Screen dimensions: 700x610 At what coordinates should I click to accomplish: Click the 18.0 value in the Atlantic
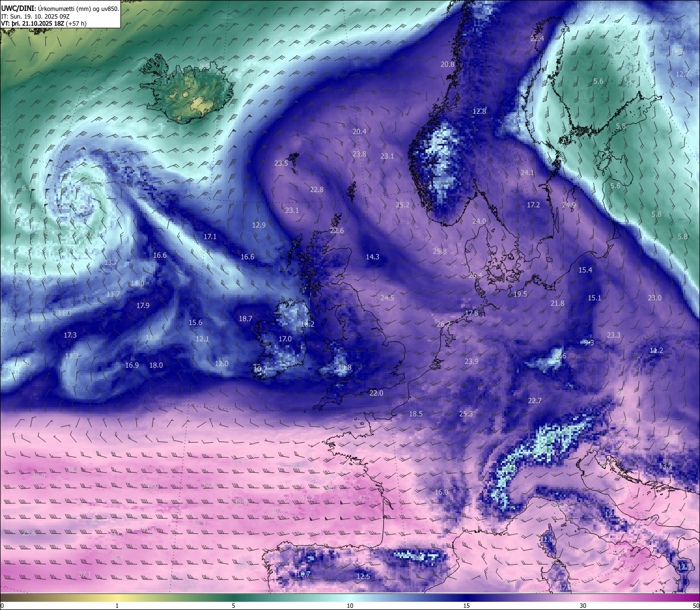point(156,365)
